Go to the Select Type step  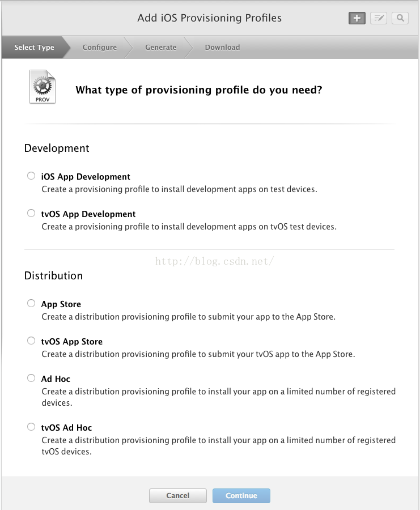(34, 48)
